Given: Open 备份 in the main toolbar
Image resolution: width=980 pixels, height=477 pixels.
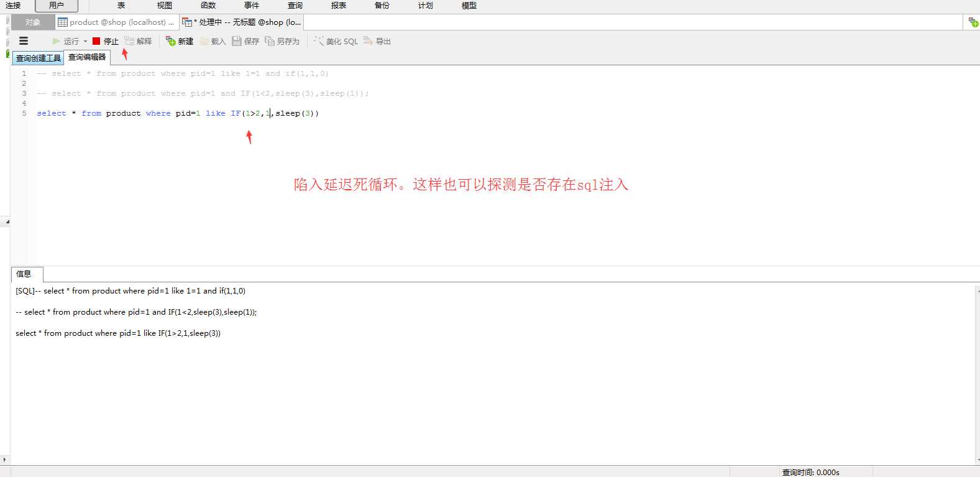Looking at the screenshot, I should [x=382, y=6].
